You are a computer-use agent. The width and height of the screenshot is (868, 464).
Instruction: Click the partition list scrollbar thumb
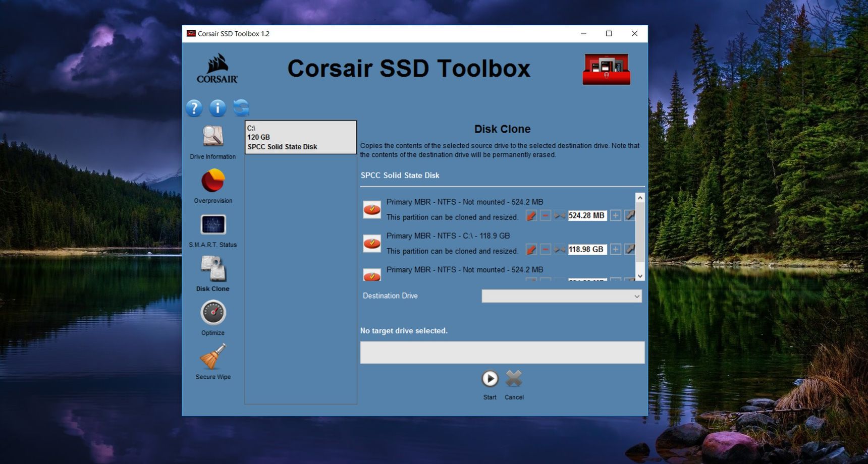(x=640, y=233)
